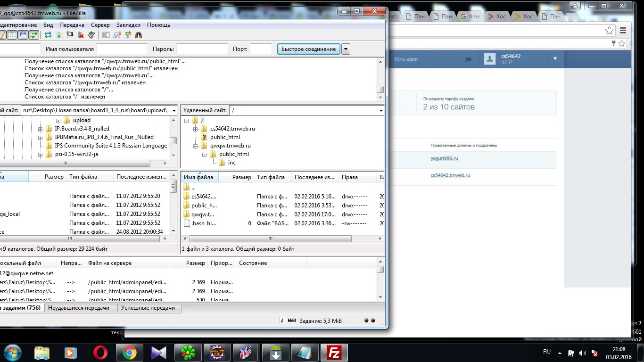Sort remote files by Права column
This screenshot has width=644, height=362.
[x=358, y=177]
